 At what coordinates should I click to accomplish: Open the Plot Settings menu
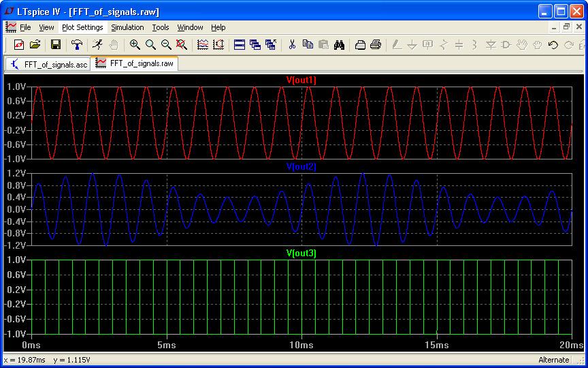click(x=82, y=27)
